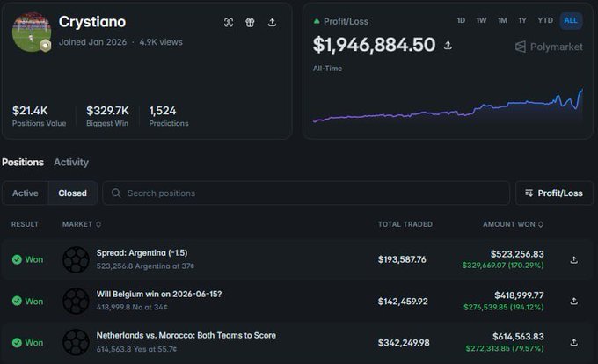
Task: Click the $272,313.85 (79.57%) profit
Action: pyautogui.click(x=505, y=348)
